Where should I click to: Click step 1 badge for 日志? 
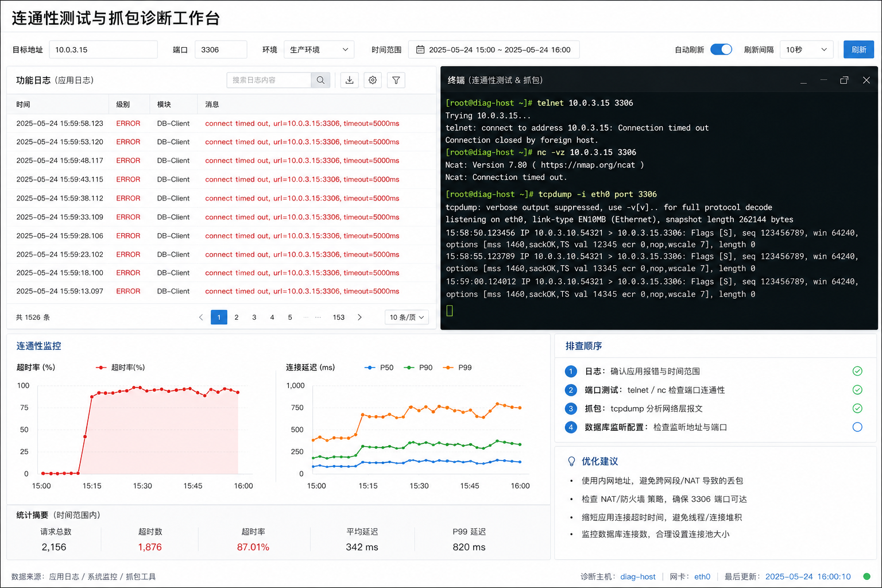tap(571, 372)
